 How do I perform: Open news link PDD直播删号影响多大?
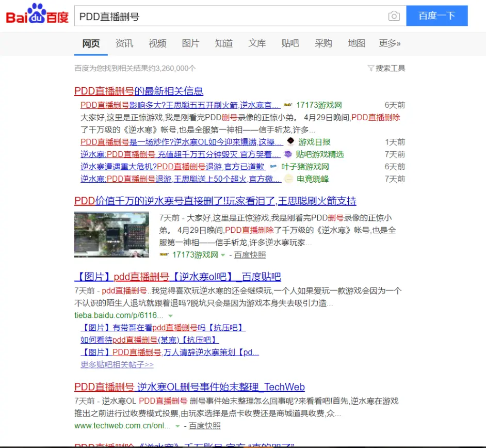[181, 105]
